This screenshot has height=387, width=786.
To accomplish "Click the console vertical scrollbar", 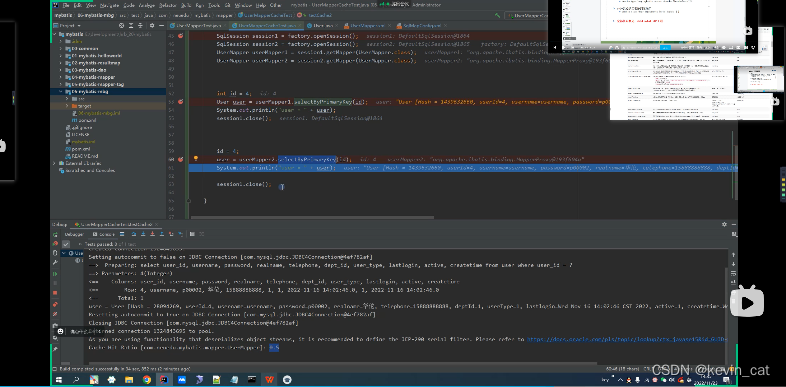I will (726, 316).
